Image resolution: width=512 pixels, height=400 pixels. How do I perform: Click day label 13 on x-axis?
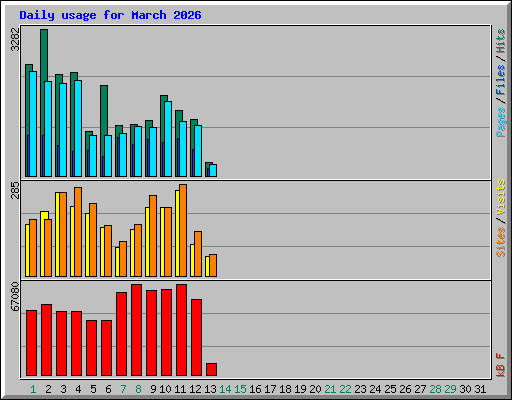[210, 389]
